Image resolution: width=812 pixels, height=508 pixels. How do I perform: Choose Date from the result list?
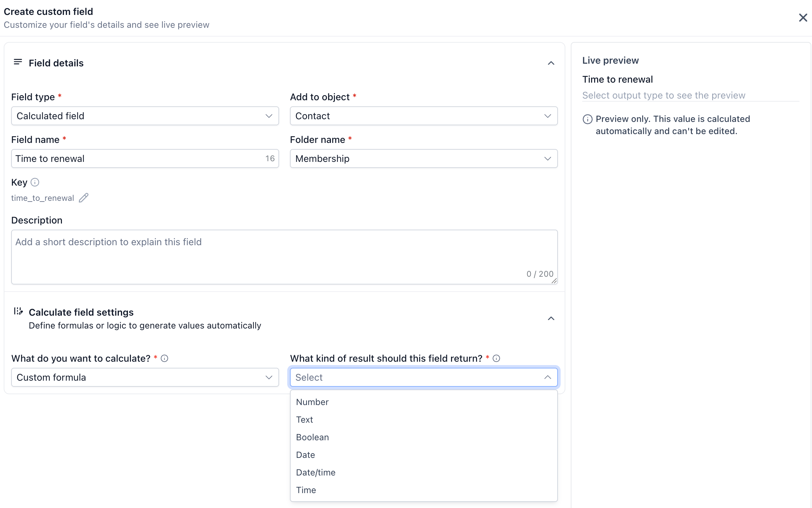pos(424,455)
